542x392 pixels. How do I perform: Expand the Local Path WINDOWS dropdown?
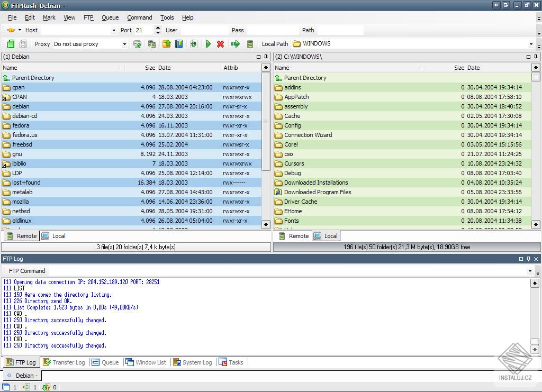click(x=530, y=44)
